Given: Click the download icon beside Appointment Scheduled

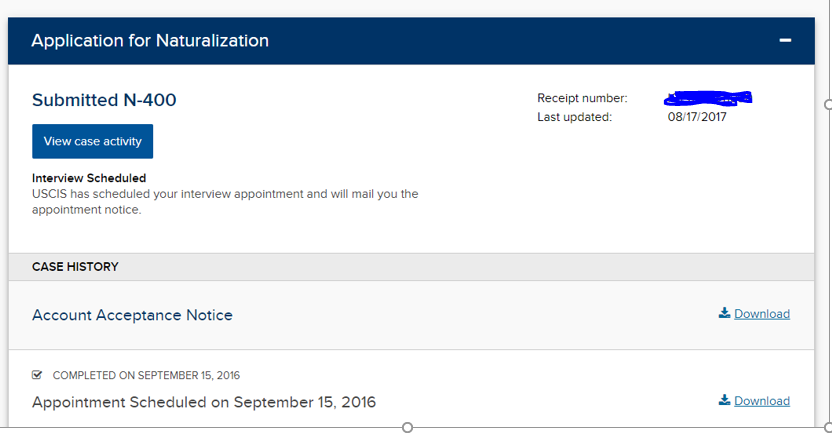Looking at the screenshot, I should pos(724,400).
